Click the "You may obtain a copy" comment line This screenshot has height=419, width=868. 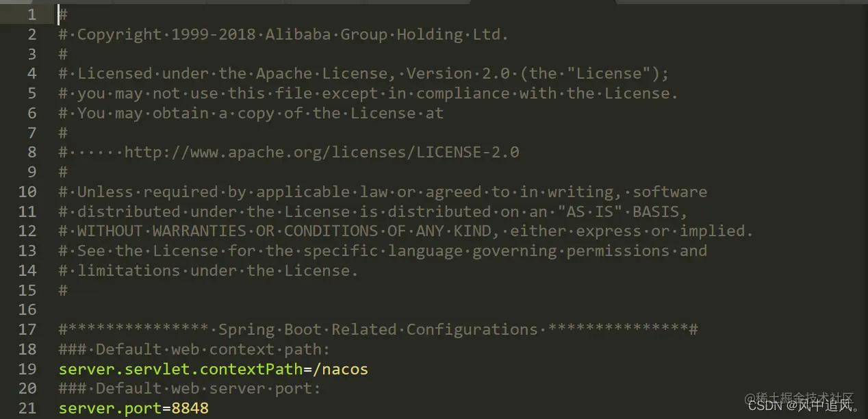click(x=251, y=113)
